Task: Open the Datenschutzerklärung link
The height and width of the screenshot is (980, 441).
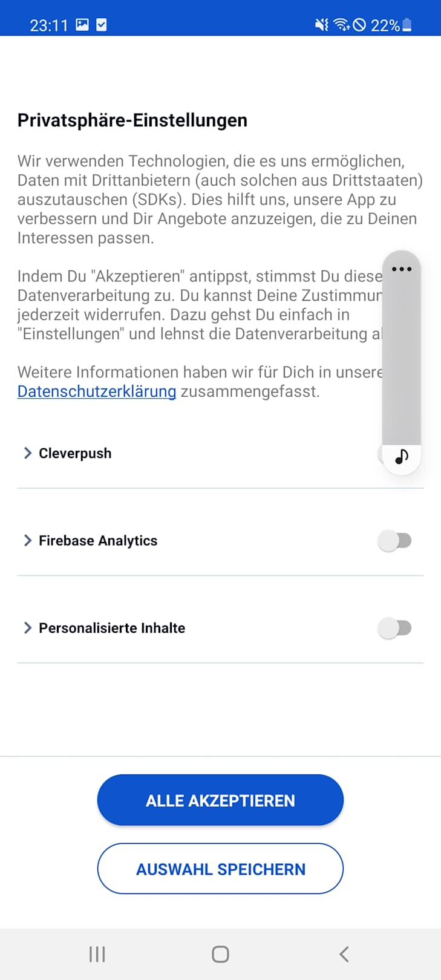Action: [97, 391]
